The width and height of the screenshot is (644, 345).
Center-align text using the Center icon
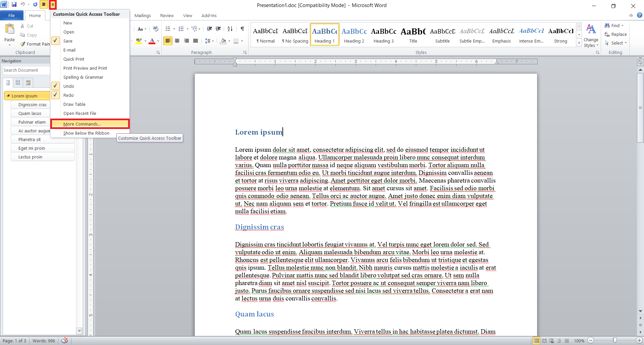[x=177, y=41]
